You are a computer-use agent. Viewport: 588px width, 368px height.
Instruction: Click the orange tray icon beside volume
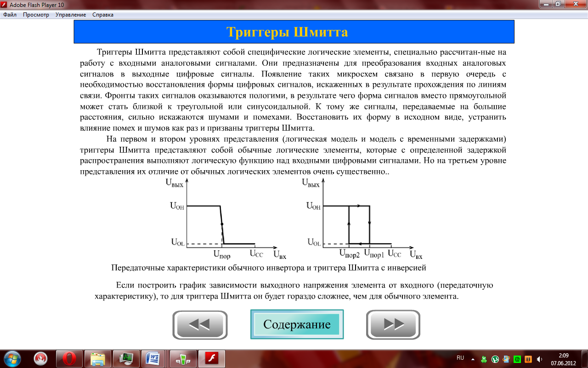(528, 359)
